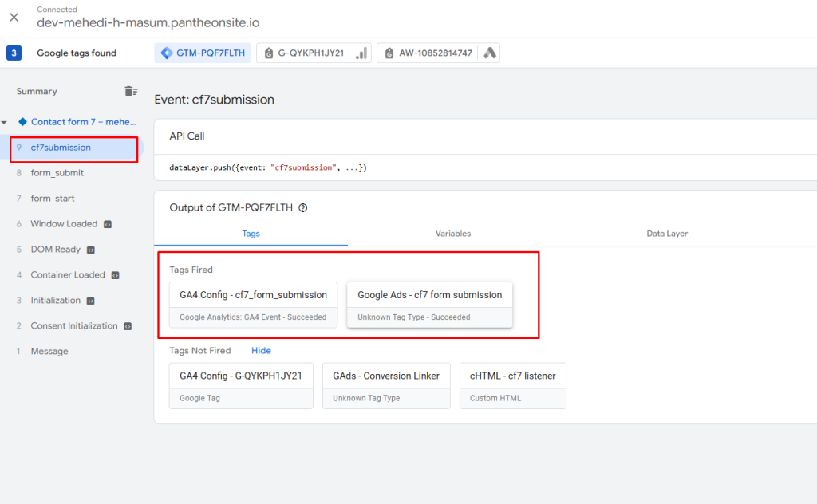This screenshot has height=504, width=817.
Task: Click the dataLayer.push API call code
Action: pyautogui.click(x=268, y=167)
